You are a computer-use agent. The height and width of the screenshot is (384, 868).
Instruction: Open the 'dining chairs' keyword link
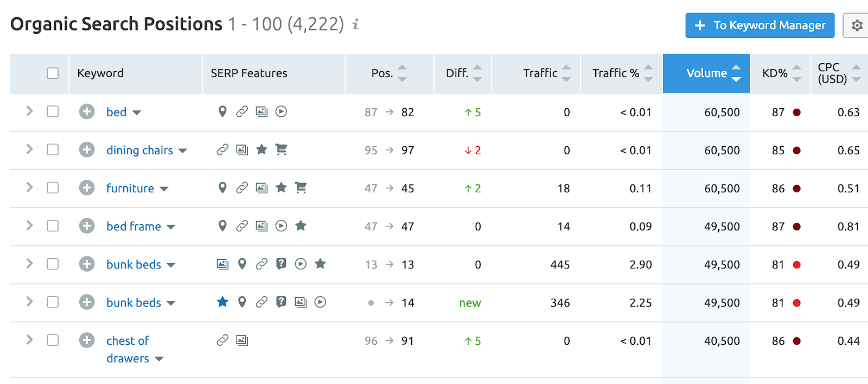139,150
